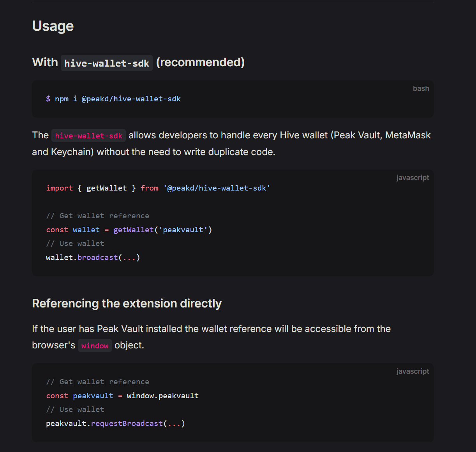Select the "Referencing the extension directly" heading
The height and width of the screenshot is (452, 476).
click(x=127, y=304)
